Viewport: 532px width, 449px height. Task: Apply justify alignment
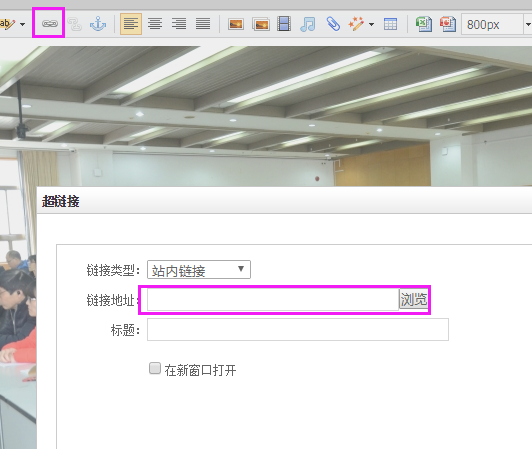[x=203, y=24]
